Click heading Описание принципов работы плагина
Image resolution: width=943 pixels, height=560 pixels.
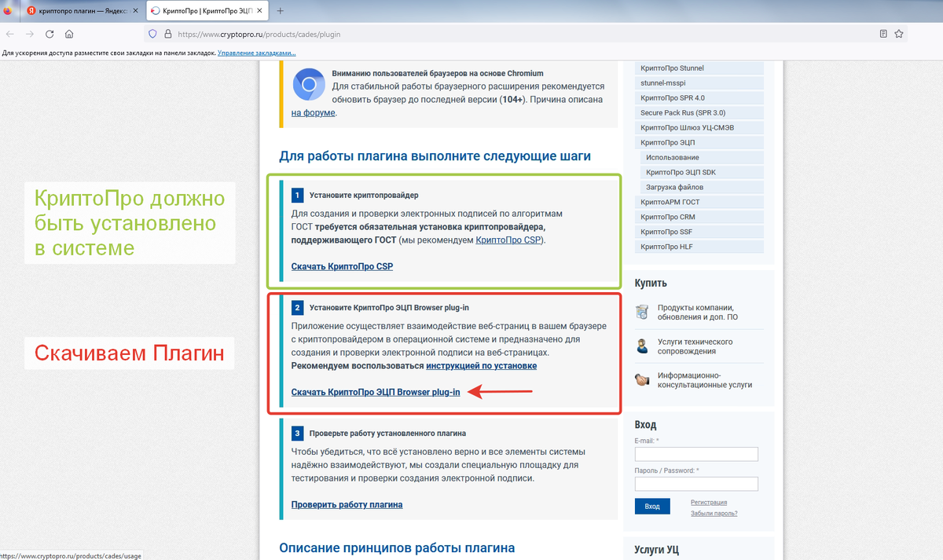[x=397, y=547]
